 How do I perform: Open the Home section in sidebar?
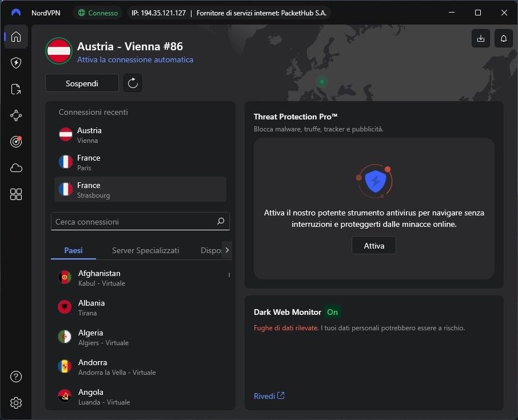tap(16, 37)
